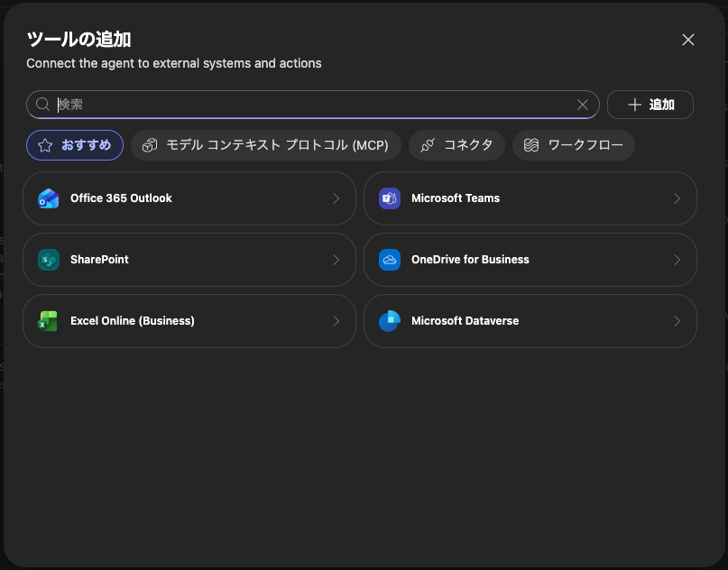Switch to the ワークフロー tab
The height and width of the screenshot is (570, 728).
pos(574,145)
